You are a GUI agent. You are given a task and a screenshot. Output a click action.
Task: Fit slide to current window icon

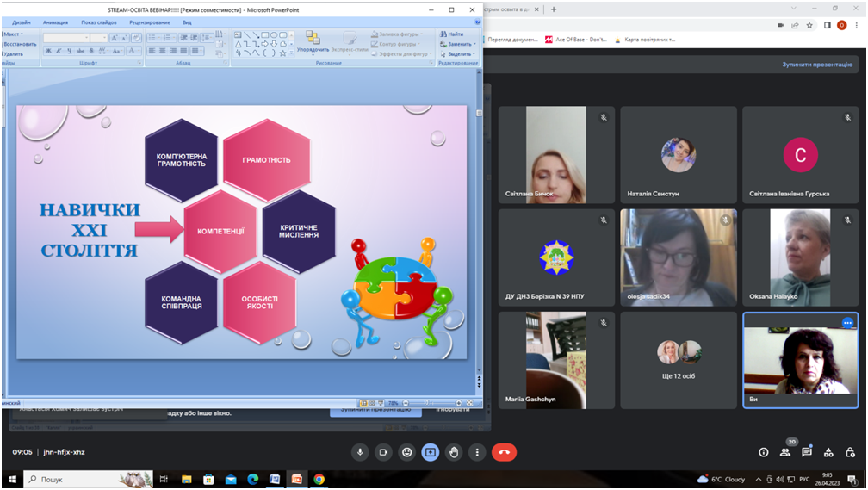coord(469,403)
